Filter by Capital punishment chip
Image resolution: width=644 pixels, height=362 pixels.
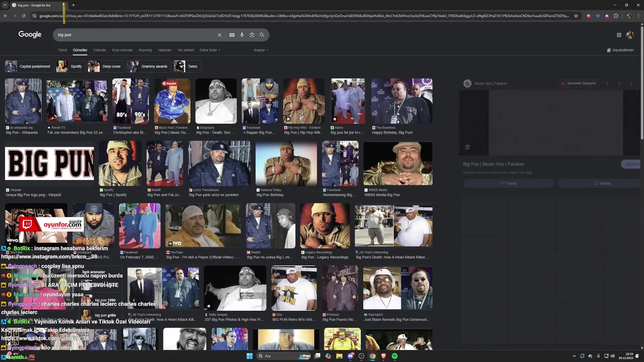[x=29, y=66]
